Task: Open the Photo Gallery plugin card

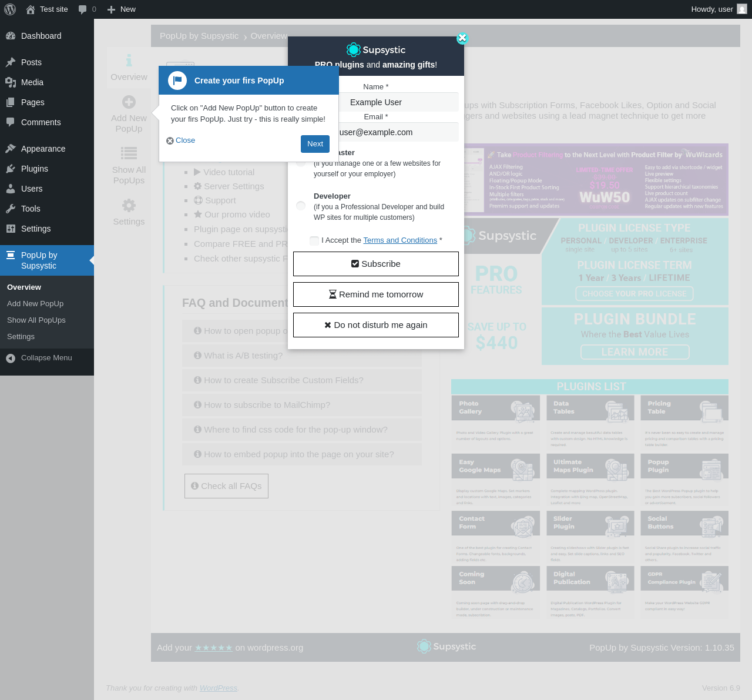Action: [x=495, y=422]
